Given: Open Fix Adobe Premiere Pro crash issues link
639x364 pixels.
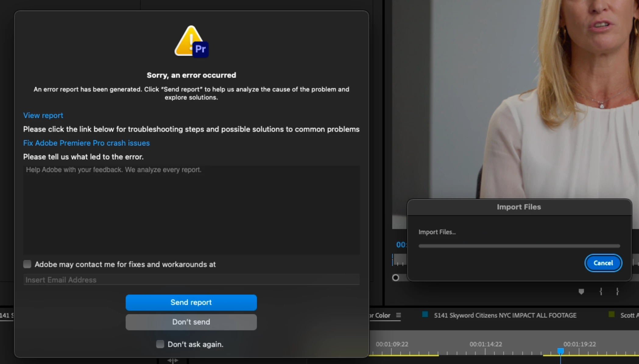Looking at the screenshot, I should coord(86,143).
